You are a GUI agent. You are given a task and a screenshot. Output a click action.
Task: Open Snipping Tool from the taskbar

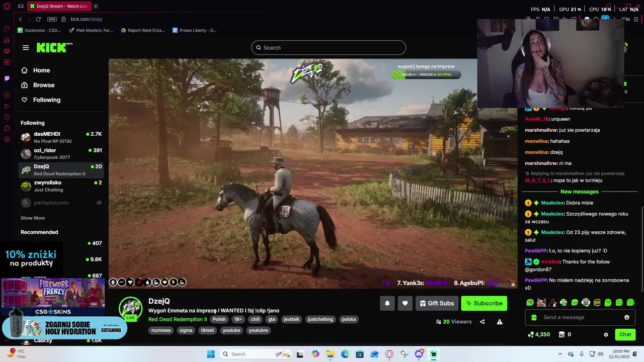[404, 354]
